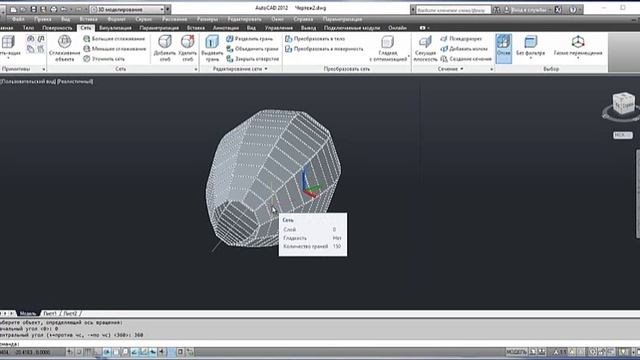The height and width of the screenshot is (360, 640).
Task: Open the Сервис menu
Action: click(x=143, y=19)
